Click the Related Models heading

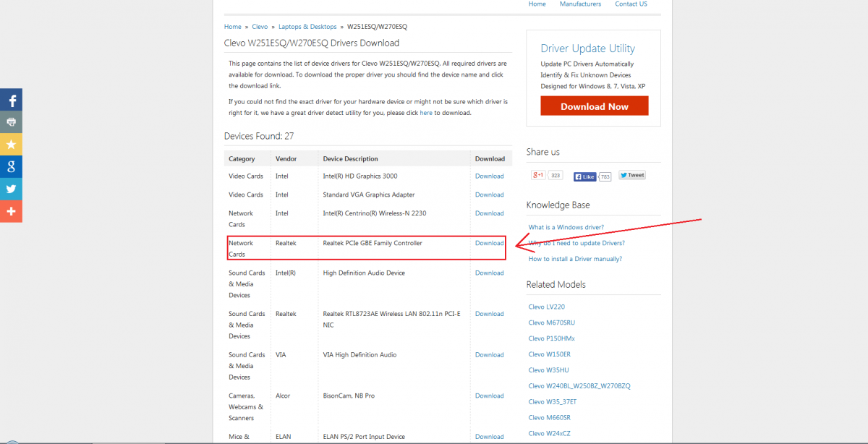(556, 285)
